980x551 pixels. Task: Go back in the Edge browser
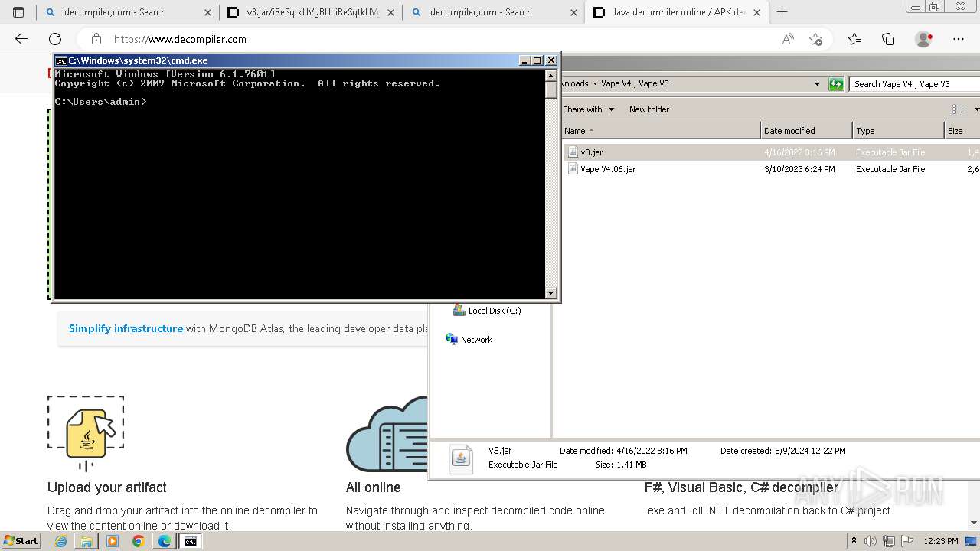tap(21, 39)
